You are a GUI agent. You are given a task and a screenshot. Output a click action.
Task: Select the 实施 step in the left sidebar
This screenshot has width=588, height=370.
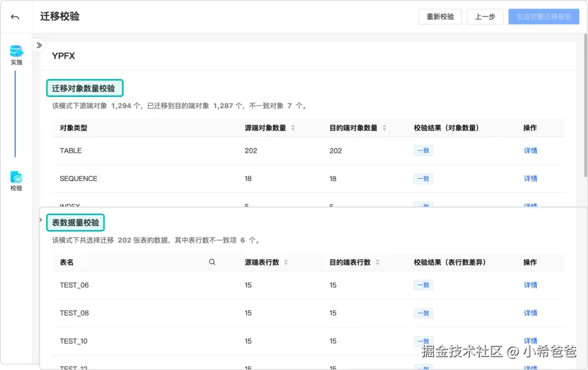tap(16, 54)
